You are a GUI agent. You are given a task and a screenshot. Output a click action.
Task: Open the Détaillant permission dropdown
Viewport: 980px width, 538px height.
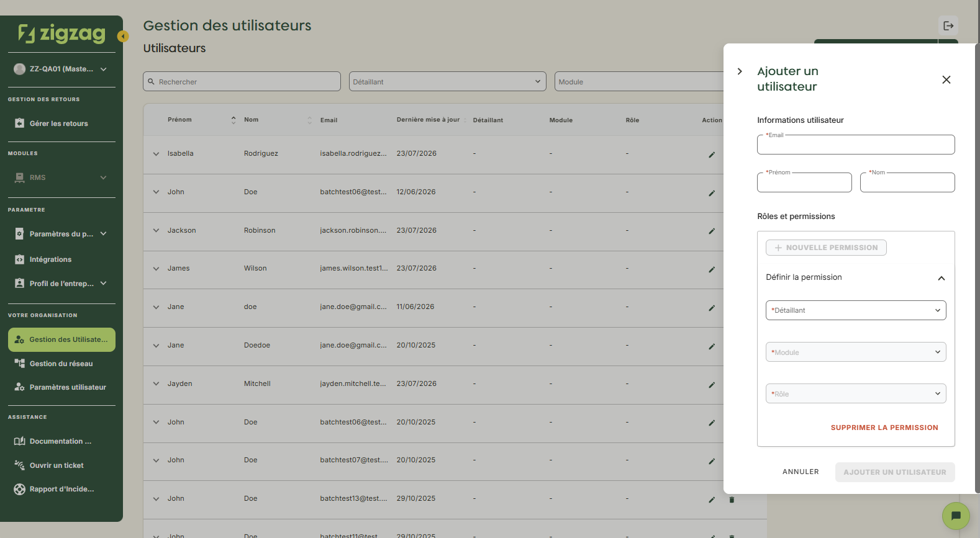[856, 310]
